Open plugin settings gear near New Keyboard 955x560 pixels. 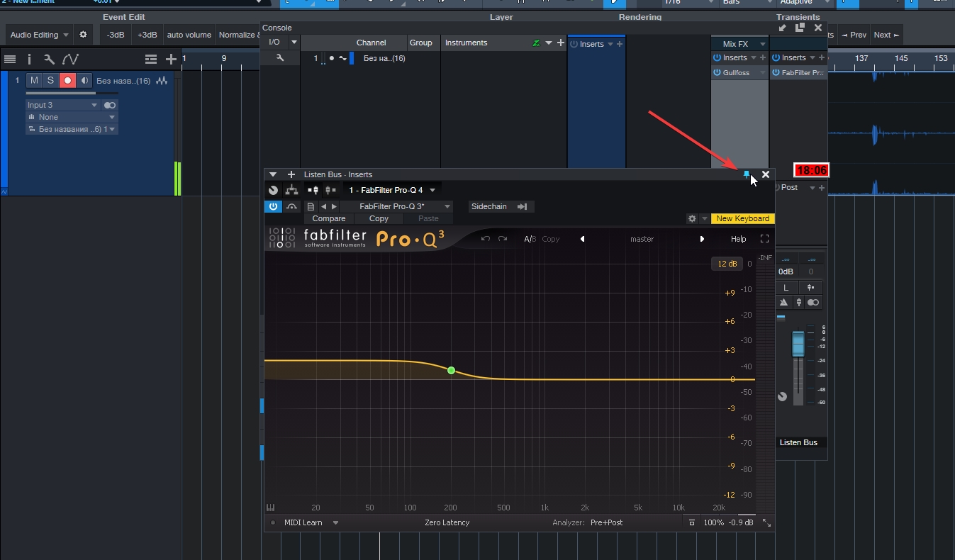(692, 219)
